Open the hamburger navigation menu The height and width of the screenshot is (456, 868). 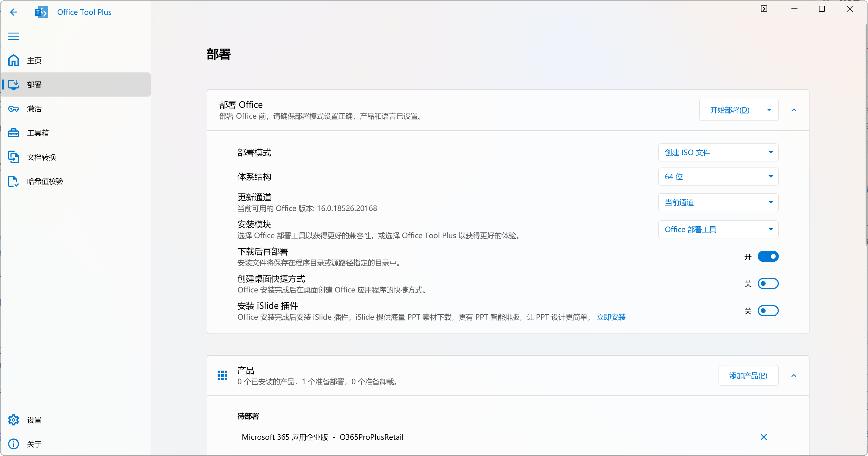pos(14,36)
